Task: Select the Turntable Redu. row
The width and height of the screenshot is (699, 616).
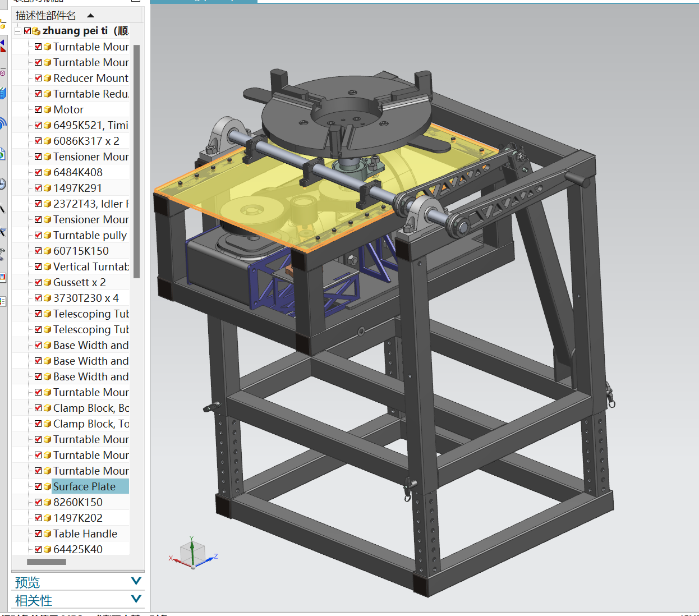Action: coord(71,94)
